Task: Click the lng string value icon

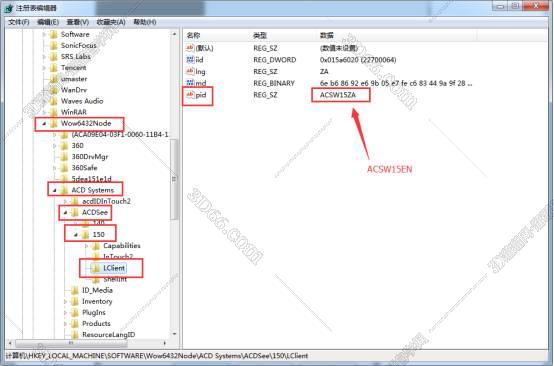Action: pyautogui.click(x=190, y=71)
